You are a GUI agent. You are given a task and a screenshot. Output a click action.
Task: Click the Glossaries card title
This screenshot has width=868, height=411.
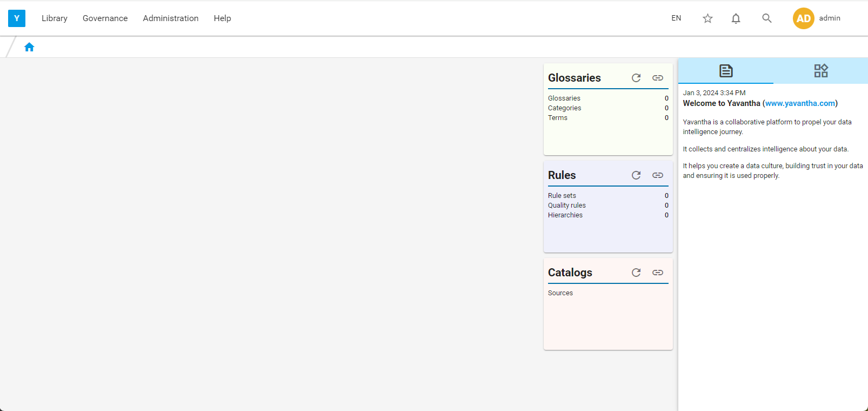pyautogui.click(x=575, y=78)
